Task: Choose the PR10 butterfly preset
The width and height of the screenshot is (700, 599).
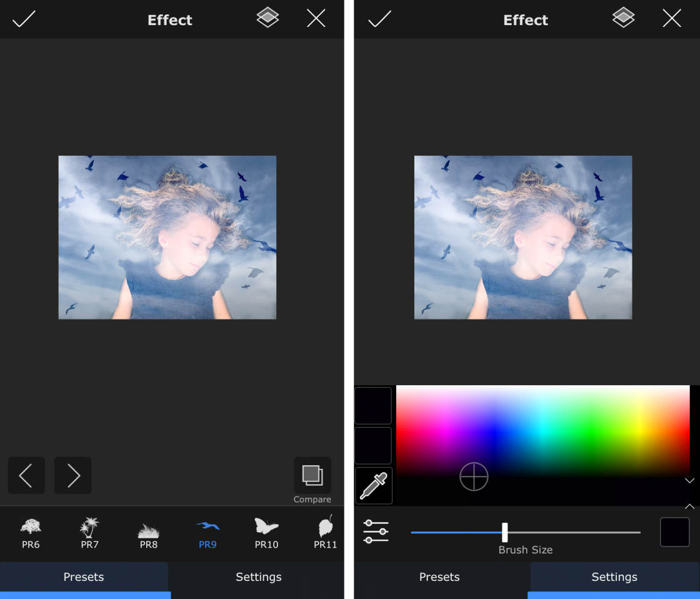Action: (x=266, y=533)
